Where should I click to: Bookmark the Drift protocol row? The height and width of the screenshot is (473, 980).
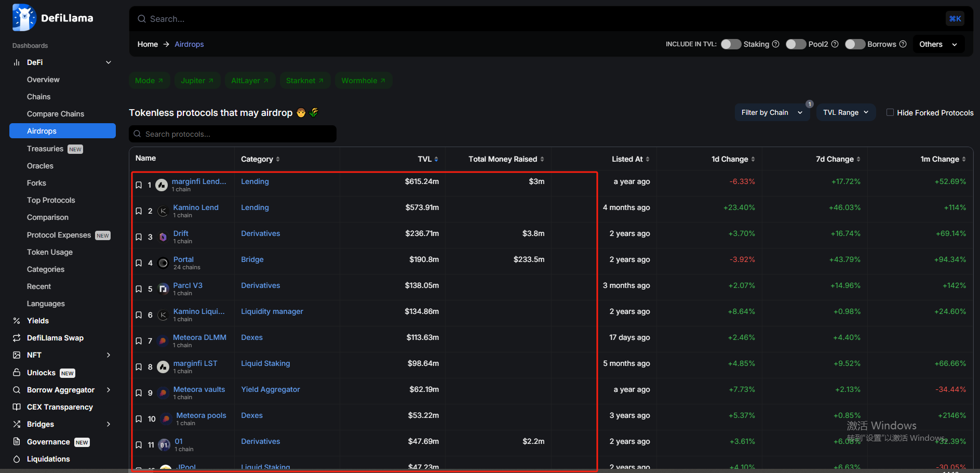coord(139,237)
